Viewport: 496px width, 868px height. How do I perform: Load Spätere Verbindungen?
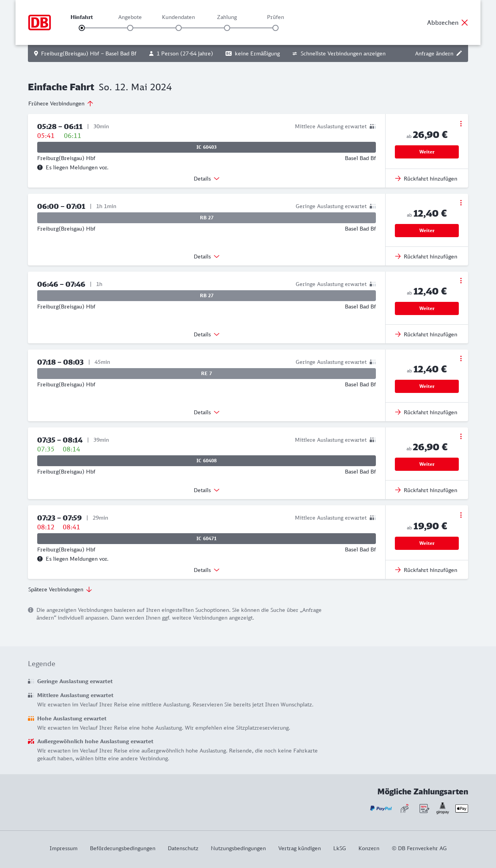tap(60, 589)
